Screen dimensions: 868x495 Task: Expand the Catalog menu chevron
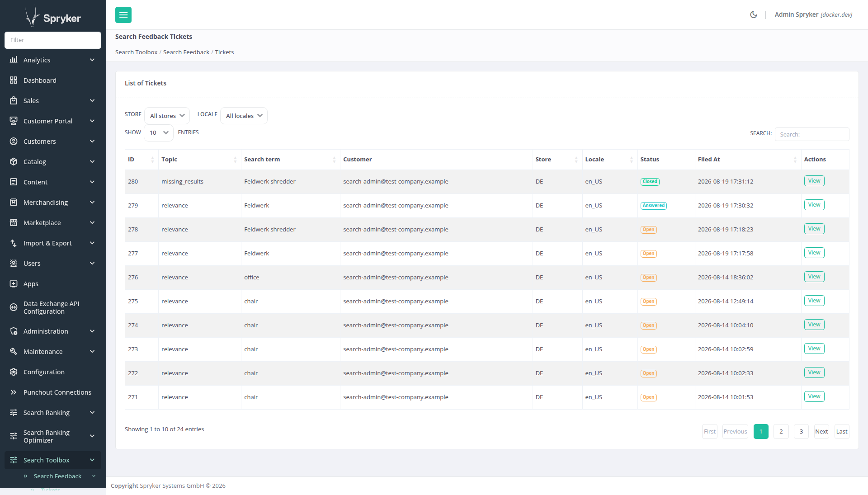[92, 161]
